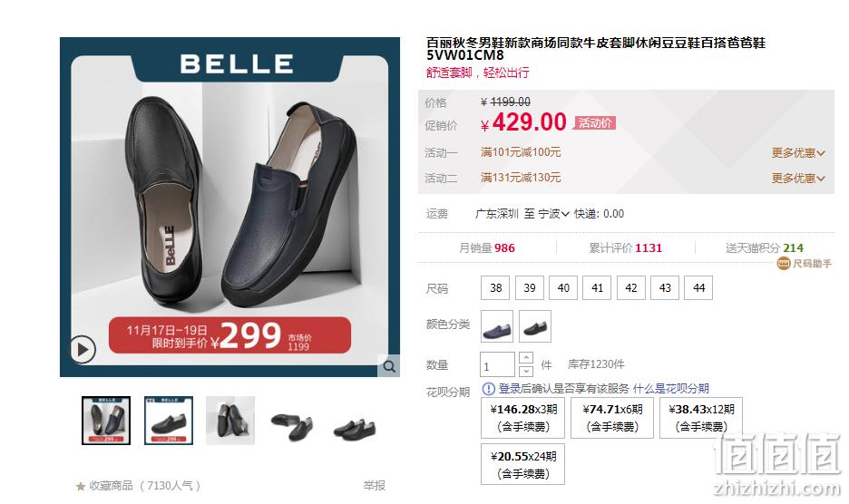The height and width of the screenshot is (504, 849).
Task: Play the product video on main image
Action: 83,350
